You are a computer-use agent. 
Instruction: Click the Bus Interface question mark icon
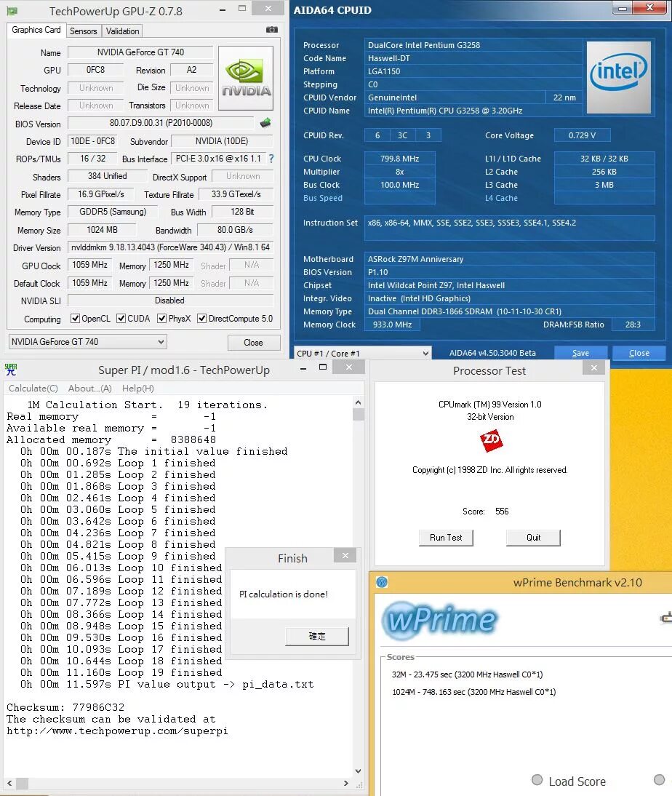tap(271, 159)
